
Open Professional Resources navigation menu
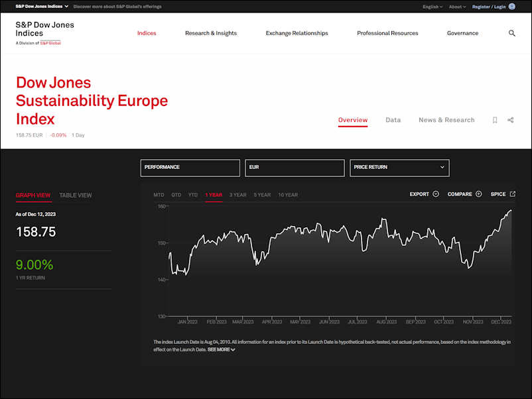point(387,33)
